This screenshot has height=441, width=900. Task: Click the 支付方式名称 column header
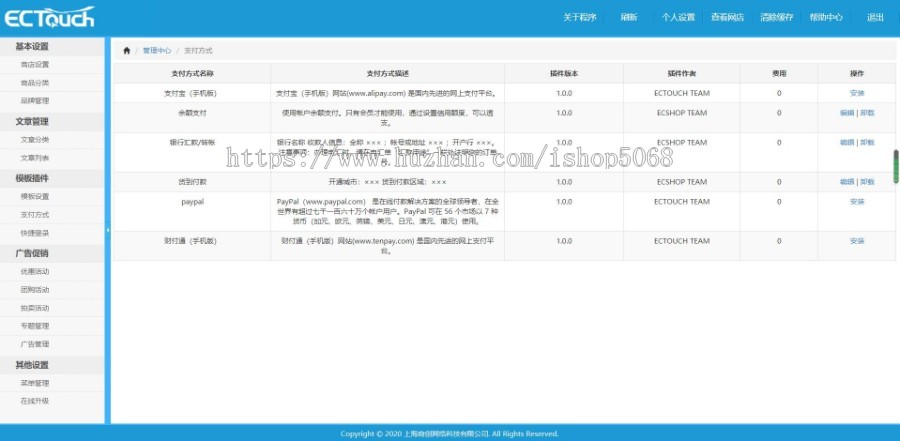point(192,74)
